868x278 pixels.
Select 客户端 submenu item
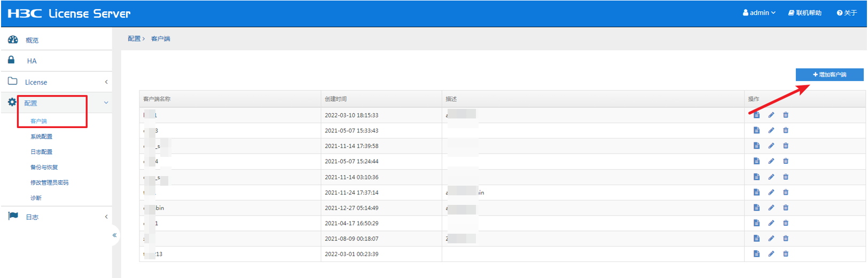pyautogui.click(x=38, y=121)
